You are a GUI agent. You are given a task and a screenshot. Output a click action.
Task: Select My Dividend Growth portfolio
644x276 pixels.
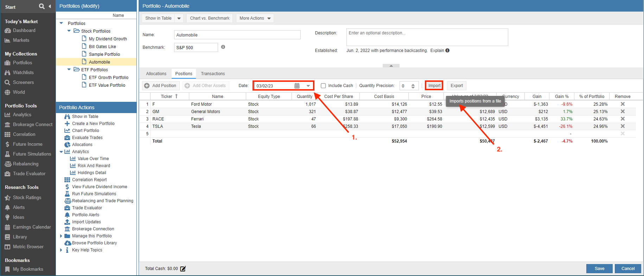(x=108, y=39)
